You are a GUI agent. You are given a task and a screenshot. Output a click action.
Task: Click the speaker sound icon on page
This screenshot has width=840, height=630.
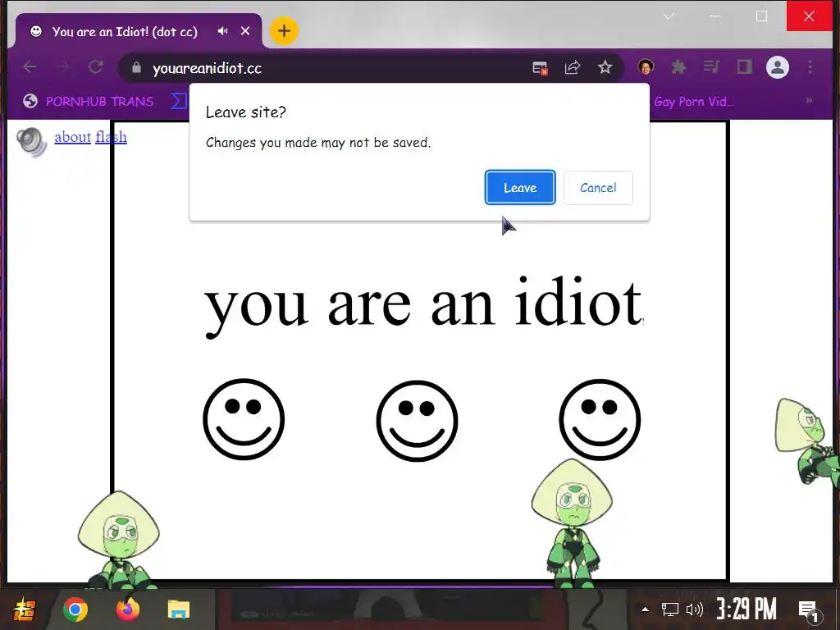click(x=31, y=142)
